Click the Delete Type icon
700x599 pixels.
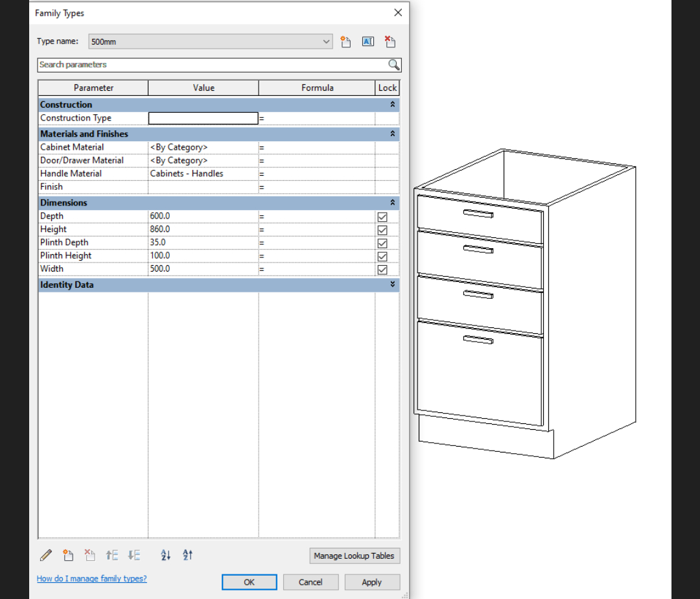pyautogui.click(x=390, y=41)
